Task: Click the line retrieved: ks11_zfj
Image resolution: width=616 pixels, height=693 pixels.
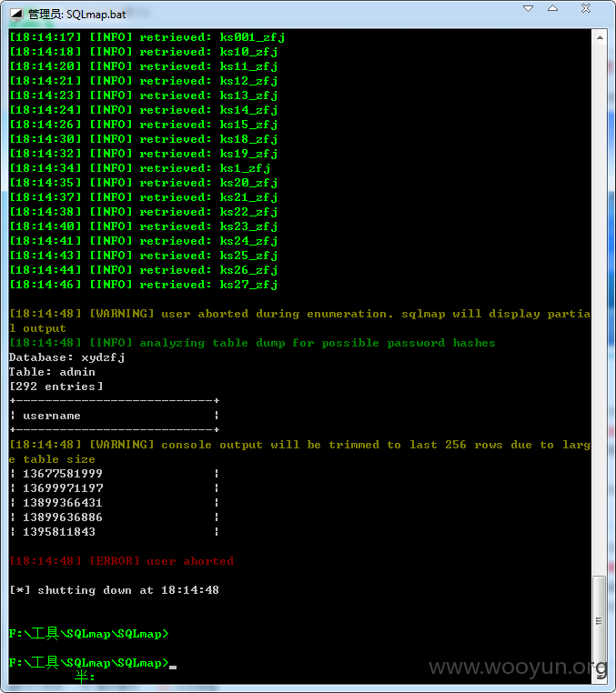Action: coord(143,66)
